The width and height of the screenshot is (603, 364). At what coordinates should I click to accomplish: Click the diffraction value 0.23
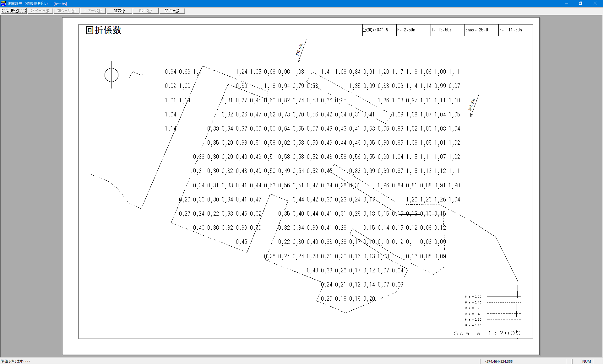tap(341, 200)
